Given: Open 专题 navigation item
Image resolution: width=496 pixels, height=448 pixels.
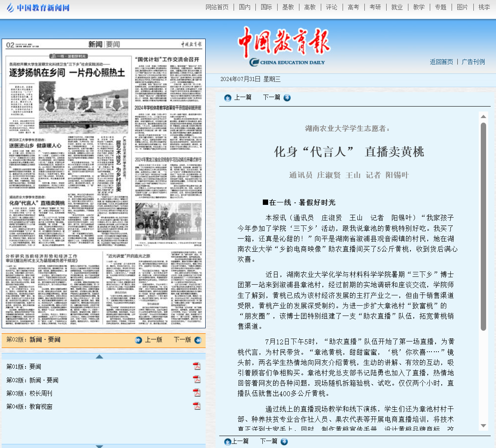Looking at the screenshot, I should [x=441, y=7].
